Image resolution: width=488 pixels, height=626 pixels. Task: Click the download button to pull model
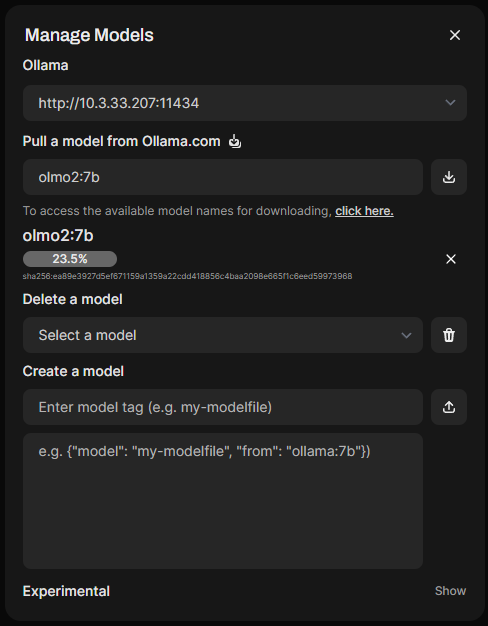click(x=449, y=177)
